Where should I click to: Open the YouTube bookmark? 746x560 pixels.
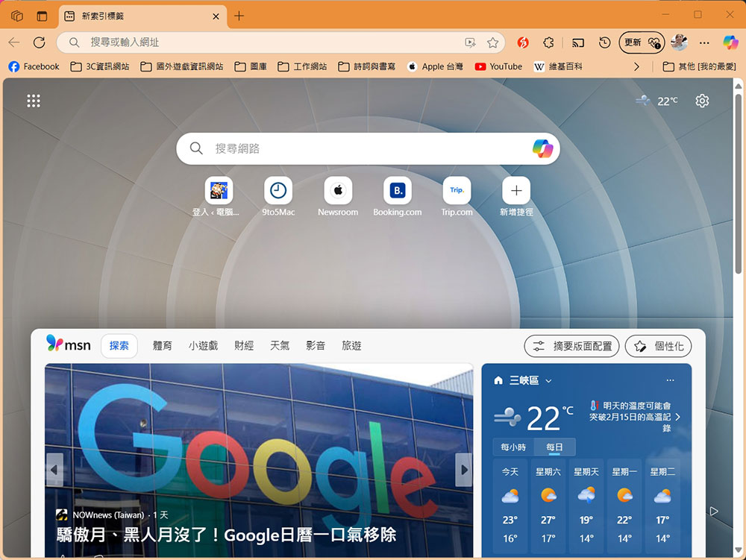[x=498, y=66]
